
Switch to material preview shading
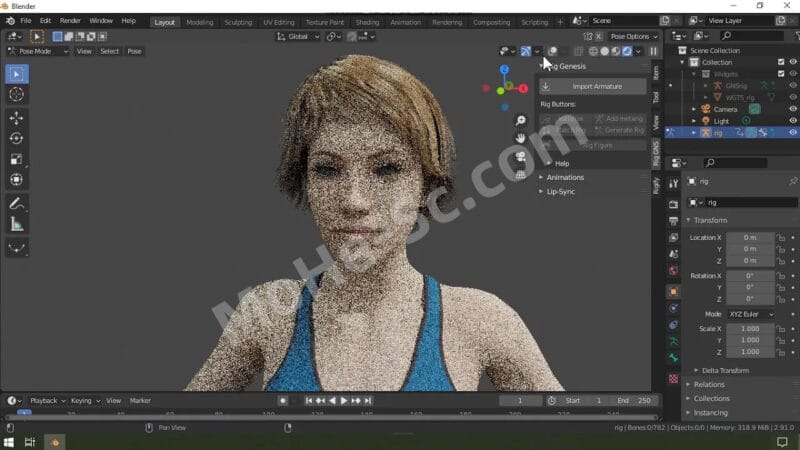616,51
